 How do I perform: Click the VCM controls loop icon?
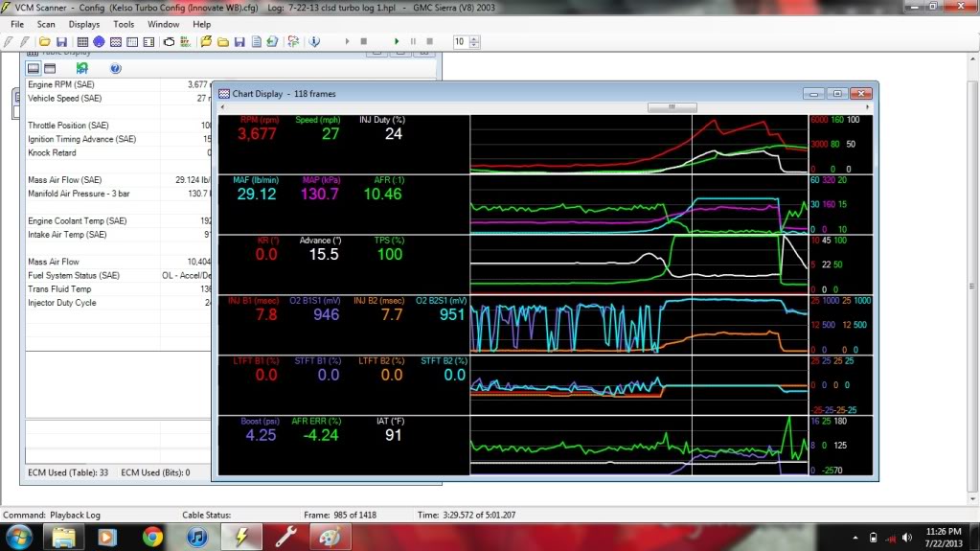169,42
